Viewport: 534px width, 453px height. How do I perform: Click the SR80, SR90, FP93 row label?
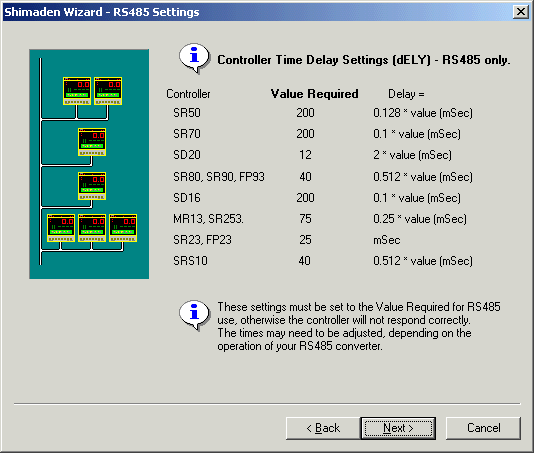point(219,177)
